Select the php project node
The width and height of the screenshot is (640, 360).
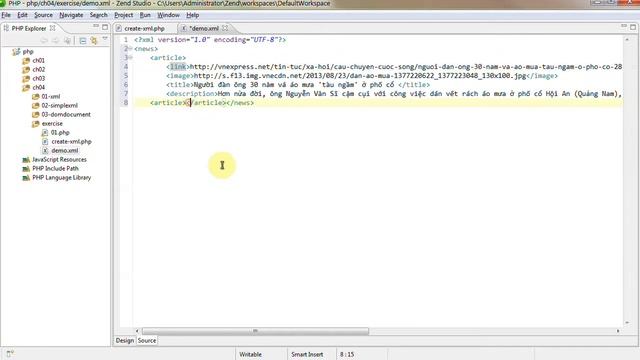[x=28, y=51]
